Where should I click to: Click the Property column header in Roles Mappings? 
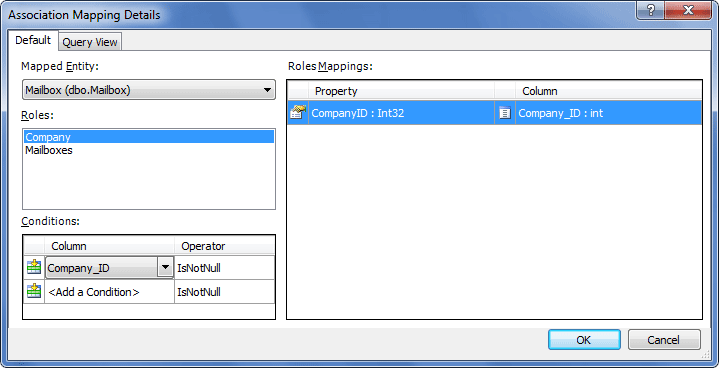[x=401, y=91]
